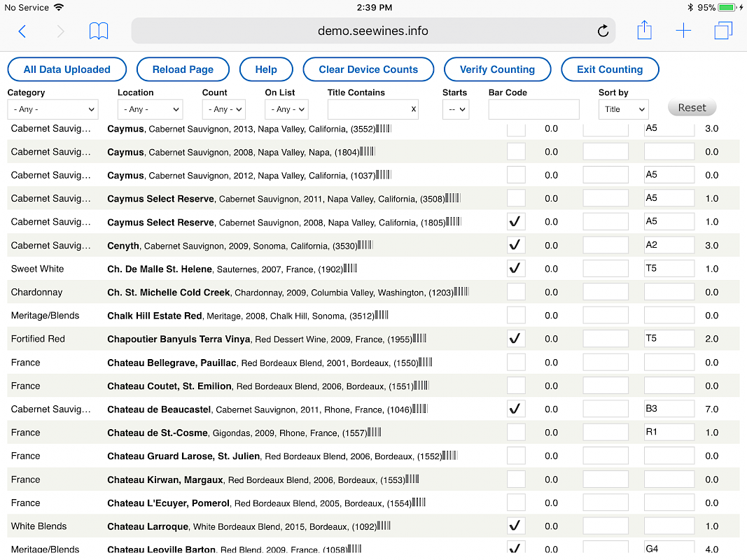The width and height of the screenshot is (747, 560).
Task: Edit location field B3 for Chateau de Beaucastel
Action: tap(669, 409)
